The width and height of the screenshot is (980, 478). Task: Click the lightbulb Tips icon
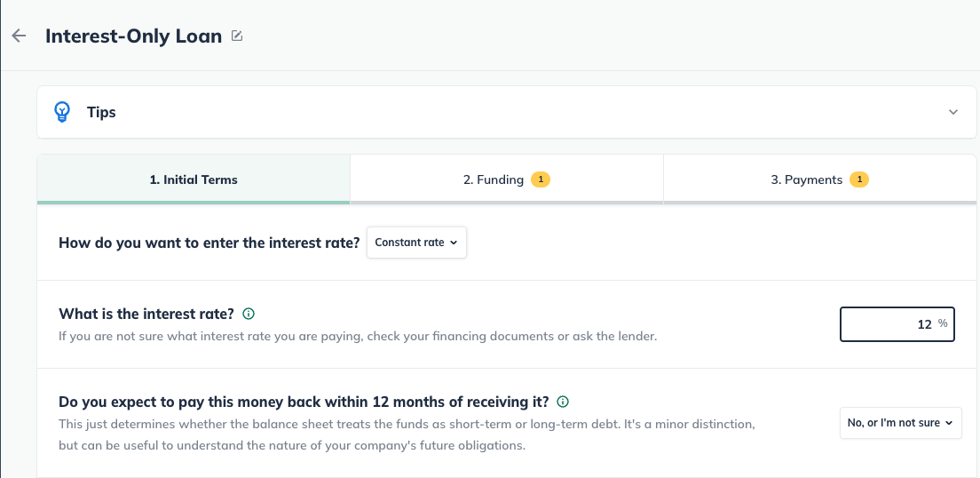pyautogui.click(x=62, y=112)
